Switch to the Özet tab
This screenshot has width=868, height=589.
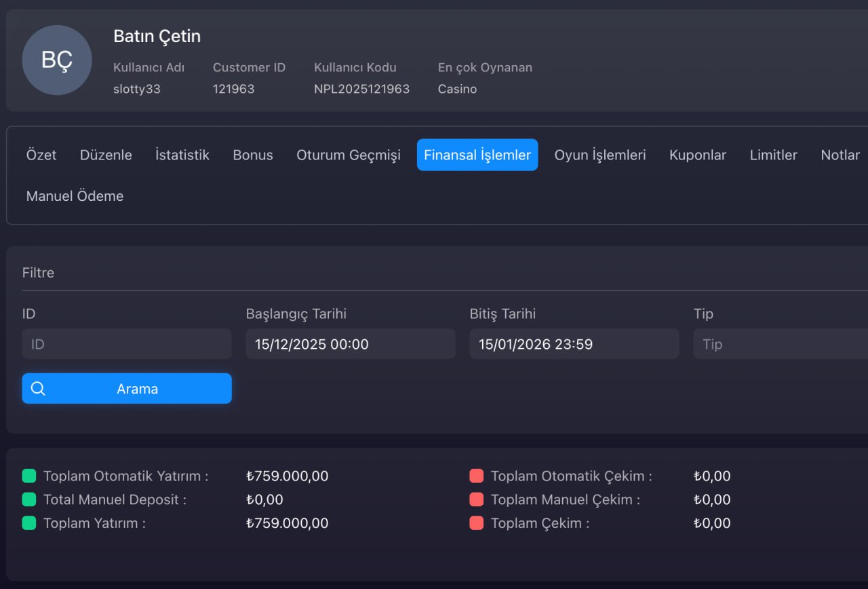point(41,155)
